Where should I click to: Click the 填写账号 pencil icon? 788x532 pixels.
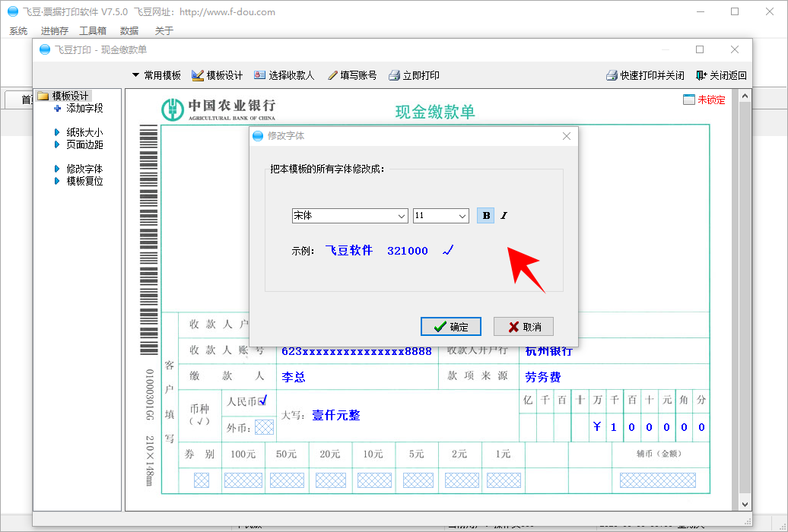[332, 75]
